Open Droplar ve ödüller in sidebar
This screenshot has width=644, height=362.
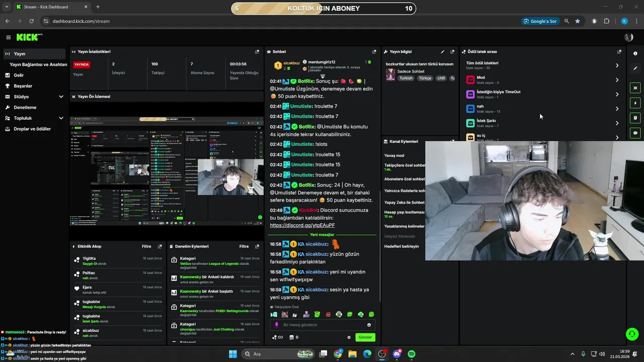pyautogui.click(x=32, y=129)
